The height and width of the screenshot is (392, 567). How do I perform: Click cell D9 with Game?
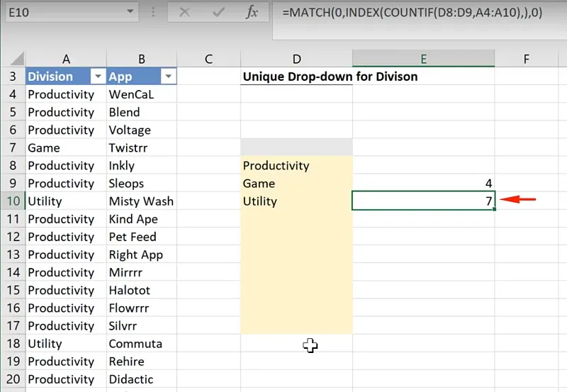point(296,184)
